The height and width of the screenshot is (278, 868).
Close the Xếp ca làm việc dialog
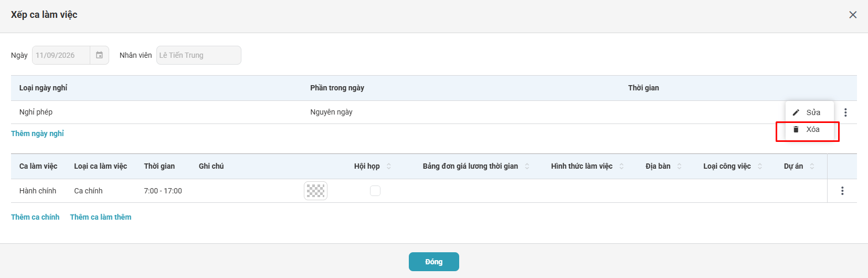tap(853, 15)
